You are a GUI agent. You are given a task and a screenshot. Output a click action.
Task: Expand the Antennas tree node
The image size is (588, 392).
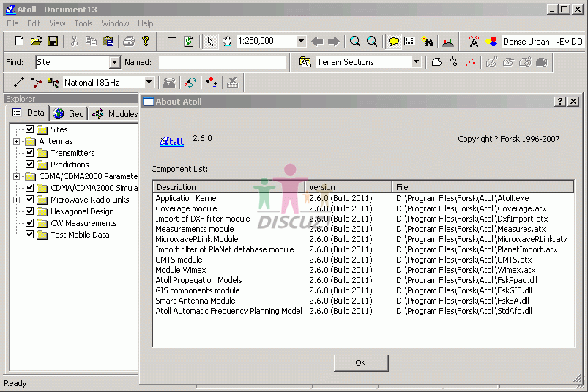16,141
